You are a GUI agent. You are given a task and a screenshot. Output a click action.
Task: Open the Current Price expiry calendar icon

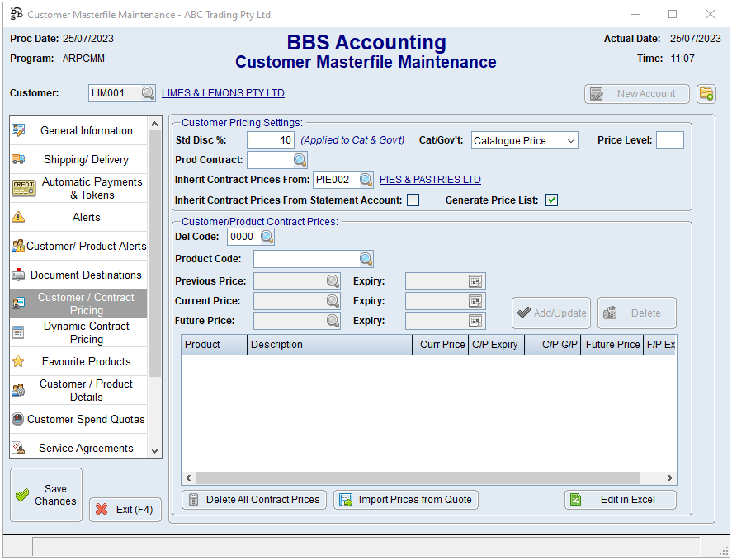pos(475,301)
